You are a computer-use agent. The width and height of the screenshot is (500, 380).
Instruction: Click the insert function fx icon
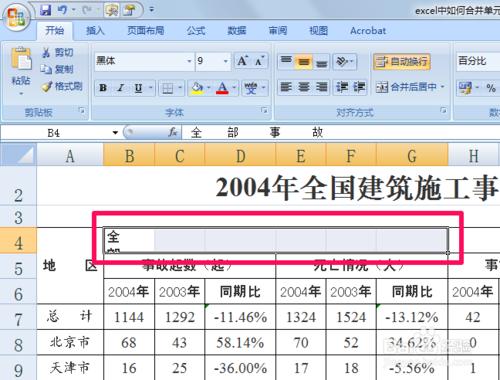[173, 132]
